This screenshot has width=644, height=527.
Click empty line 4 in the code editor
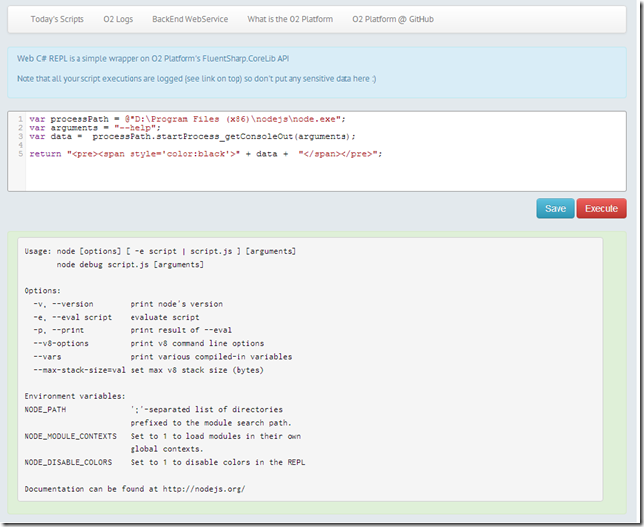click(x=200, y=145)
